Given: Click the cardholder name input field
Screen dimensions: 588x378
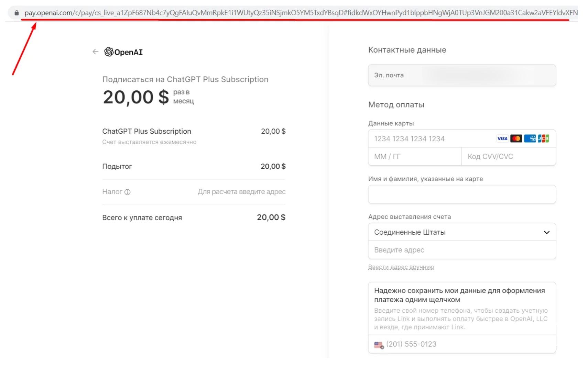Looking at the screenshot, I should [x=462, y=194].
